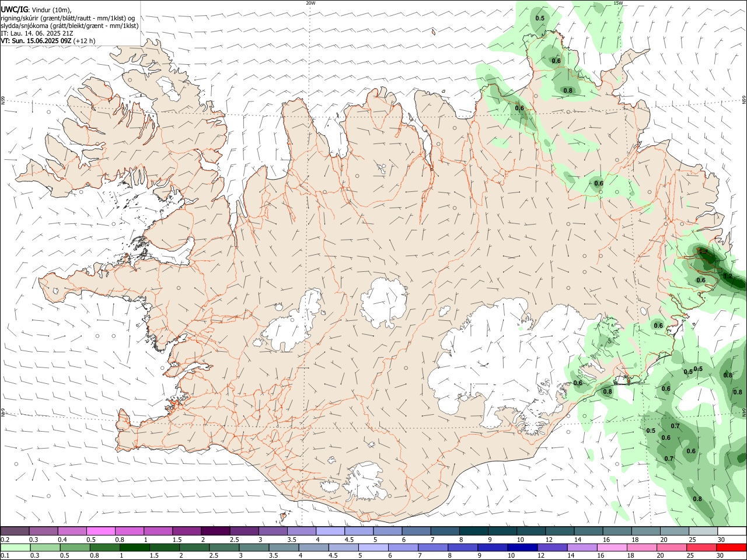Pick the lower scale swatch starting at 2
Viewport: 747px width, 560px height.
pos(194,547)
